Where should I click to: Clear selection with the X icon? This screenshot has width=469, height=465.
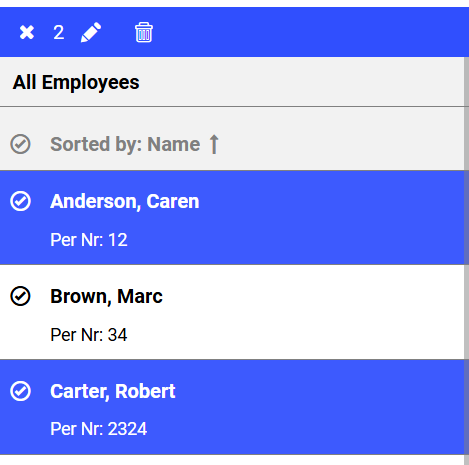pos(27,32)
